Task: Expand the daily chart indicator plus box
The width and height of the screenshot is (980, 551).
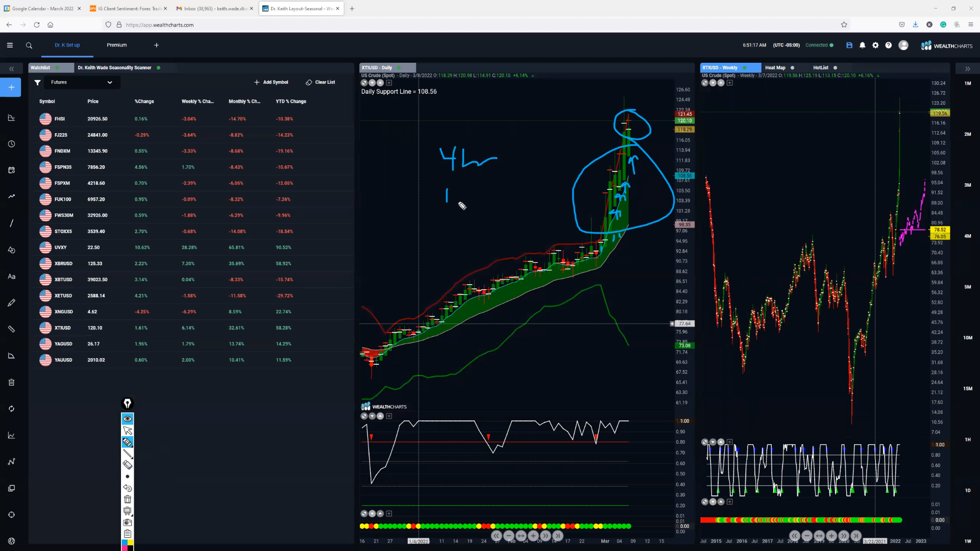Action: point(389,83)
